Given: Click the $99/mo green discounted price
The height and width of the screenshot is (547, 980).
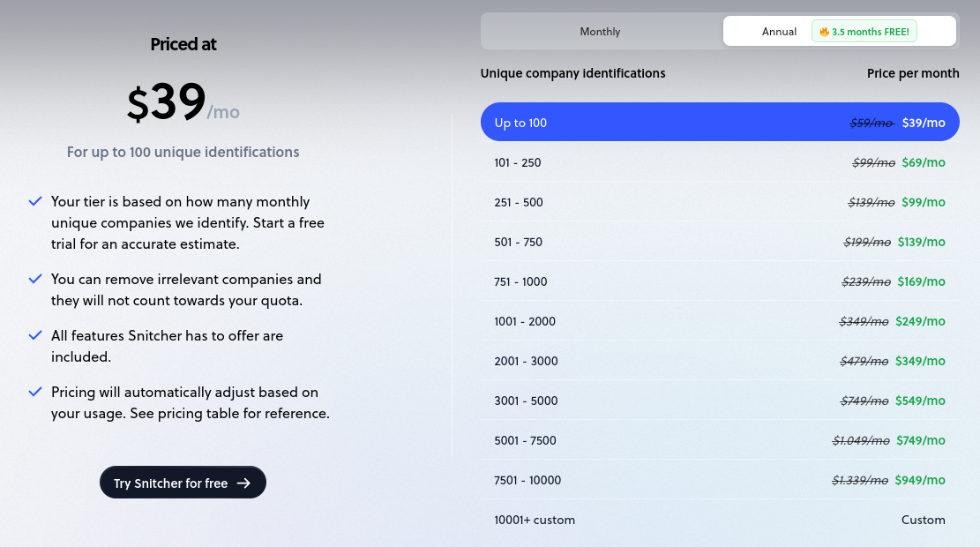Looking at the screenshot, I should (924, 202).
